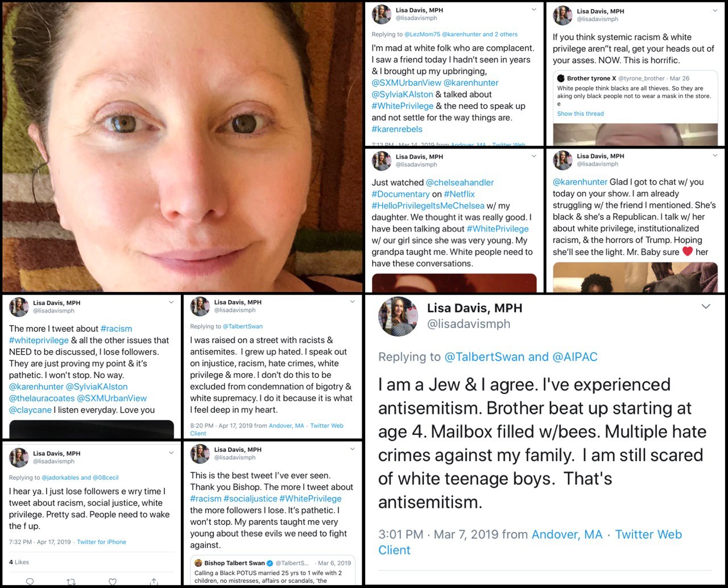The image size is (728, 588).
Task: Click the retweet icon under the 4 Likes tweet
Action: pyautogui.click(x=71, y=582)
